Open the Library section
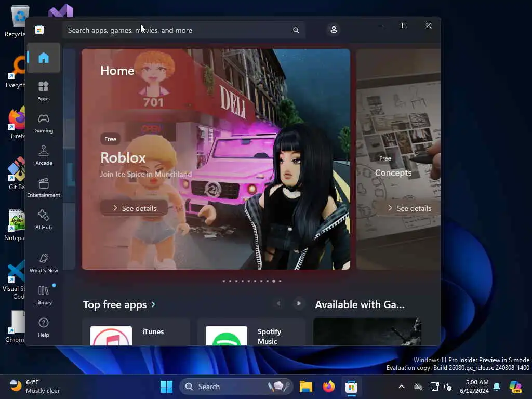Screen dimensions: 532x399 (x=44, y=295)
